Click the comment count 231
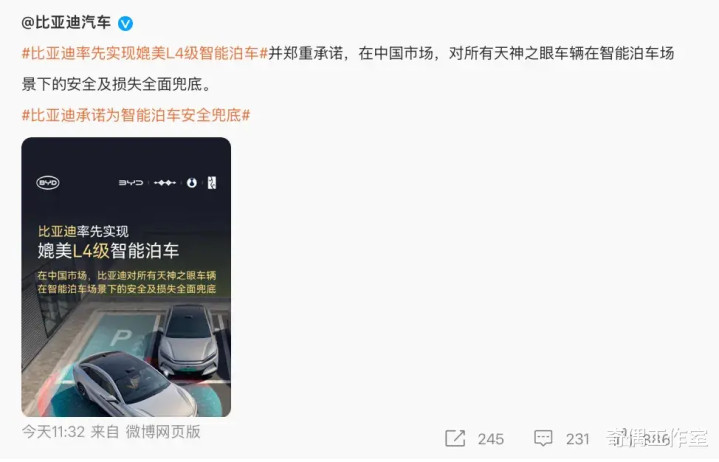Image resolution: width=719 pixels, height=462 pixels. pyautogui.click(x=578, y=439)
